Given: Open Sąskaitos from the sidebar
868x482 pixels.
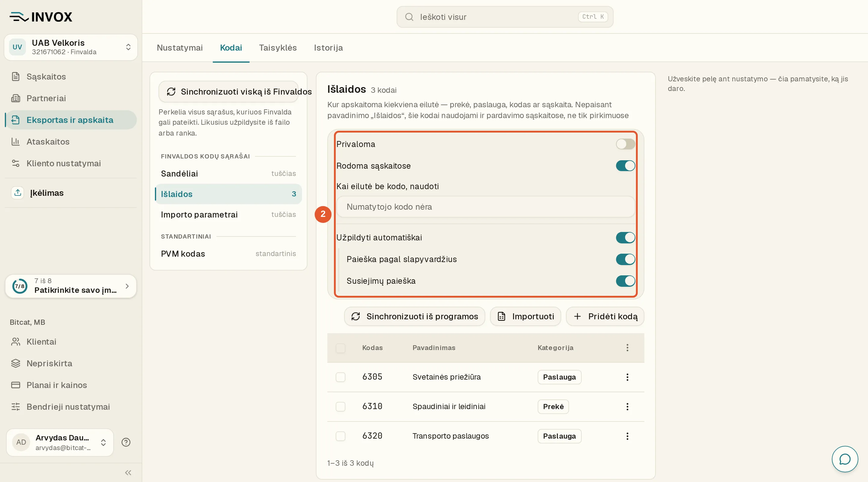Looking at the screenshot, I should pos(71,77).
